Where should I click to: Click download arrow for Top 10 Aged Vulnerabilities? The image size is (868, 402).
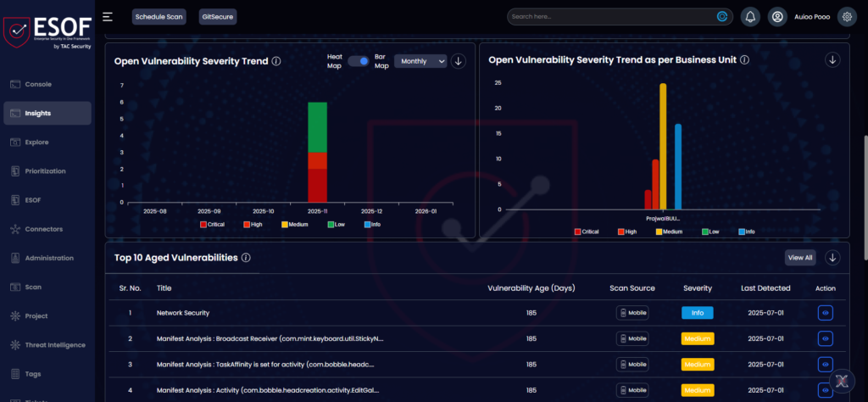point(832,258)
